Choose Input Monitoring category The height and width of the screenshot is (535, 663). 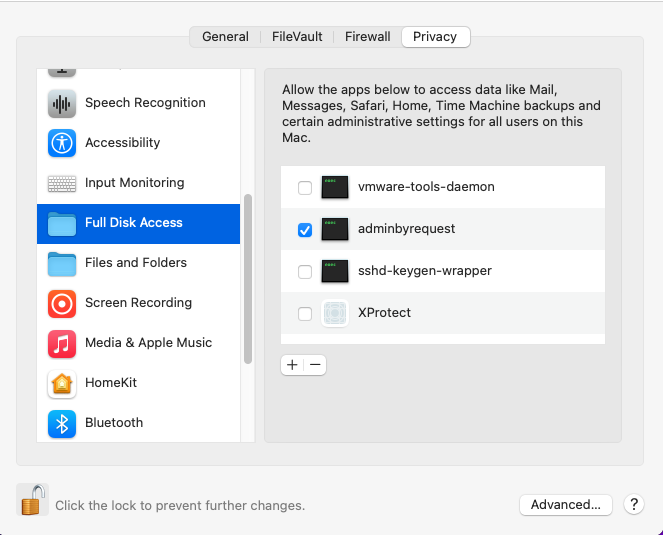[x=138, y=183]
